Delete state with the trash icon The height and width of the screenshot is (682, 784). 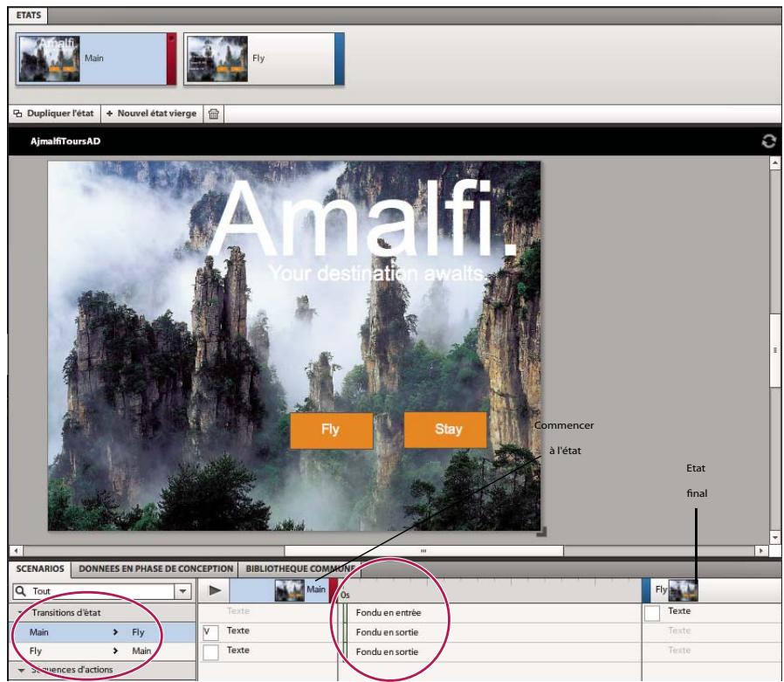tap(214, 114)
